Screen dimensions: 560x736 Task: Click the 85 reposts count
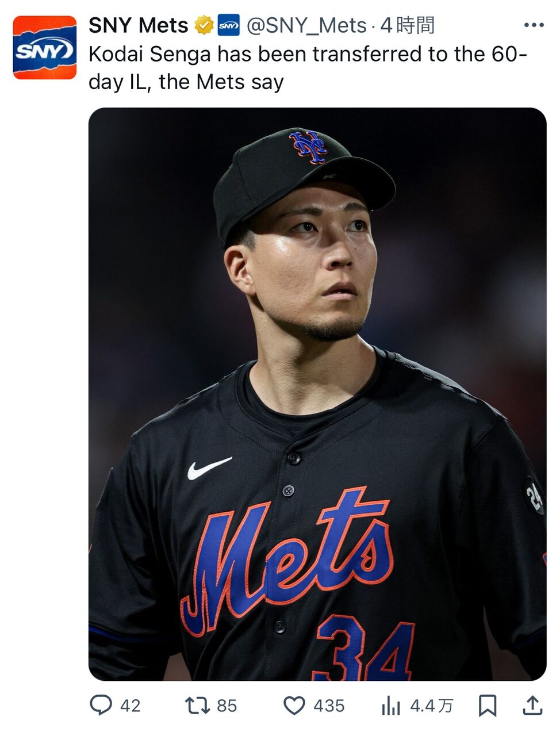point(227,706)
